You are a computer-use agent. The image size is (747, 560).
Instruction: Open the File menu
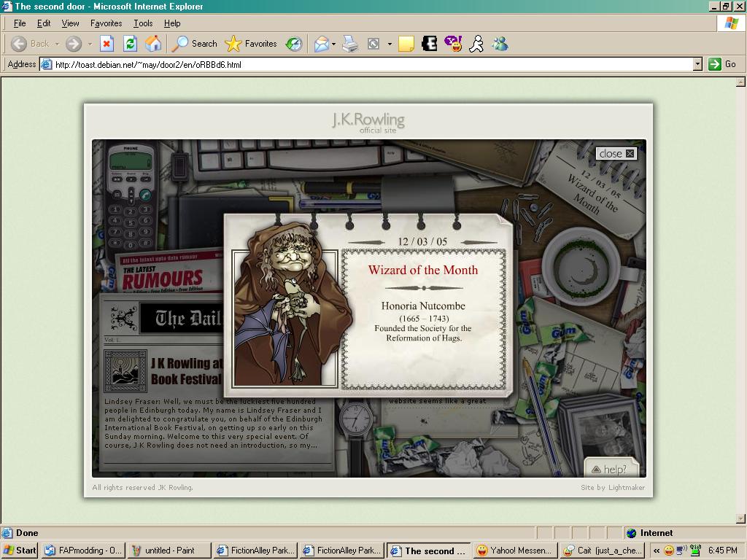click(20, 23)
